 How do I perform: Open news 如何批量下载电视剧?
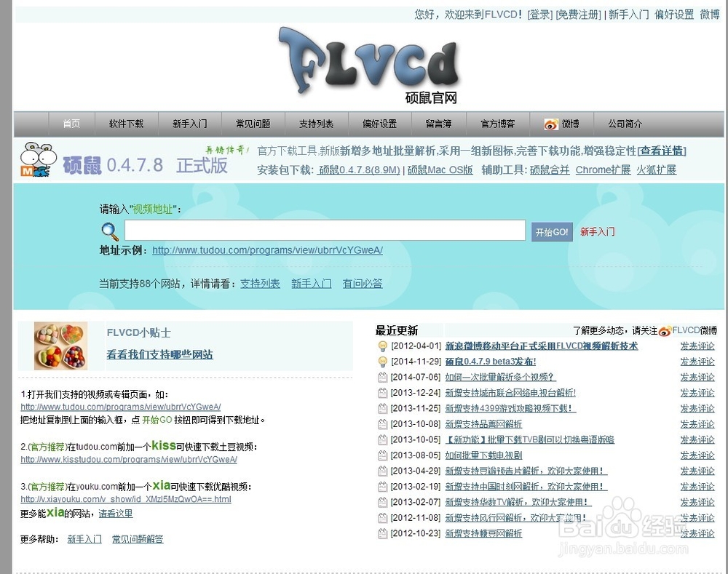click(483, 455)
